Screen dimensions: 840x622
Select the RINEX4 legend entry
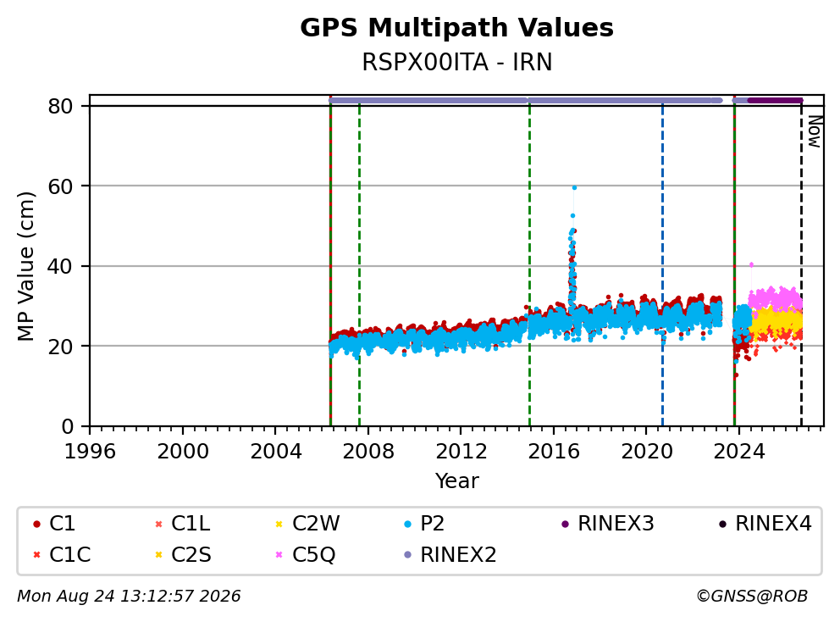pyautogui.click(x=765, y=524)
